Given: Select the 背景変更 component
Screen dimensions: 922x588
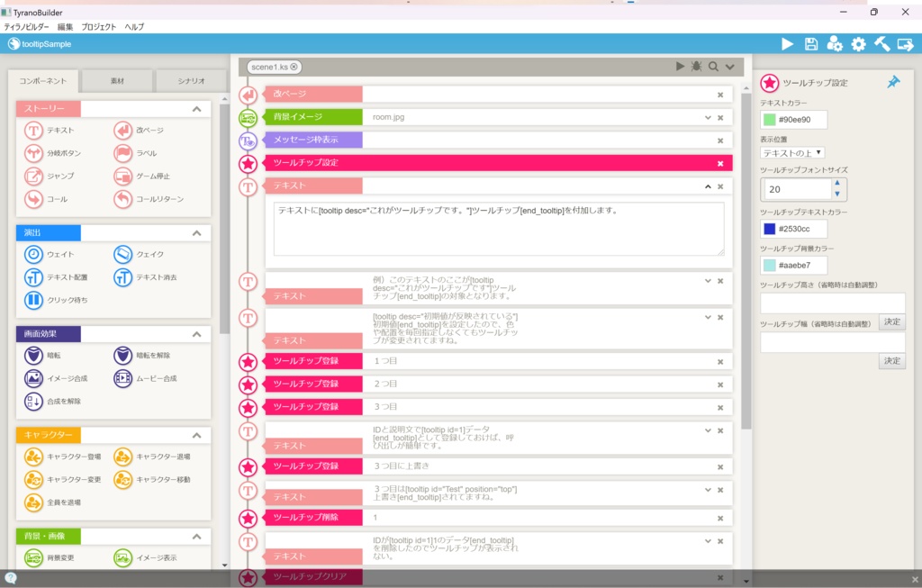Looking at the screenshot, I should [50, 557].
